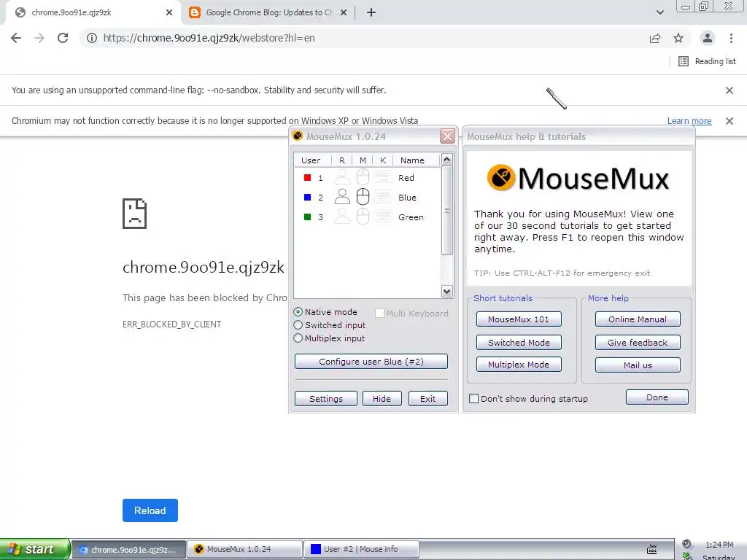Screen dimensions: 747x560
Task: Select Multiplex input radio button
Action: pos(329,338)
